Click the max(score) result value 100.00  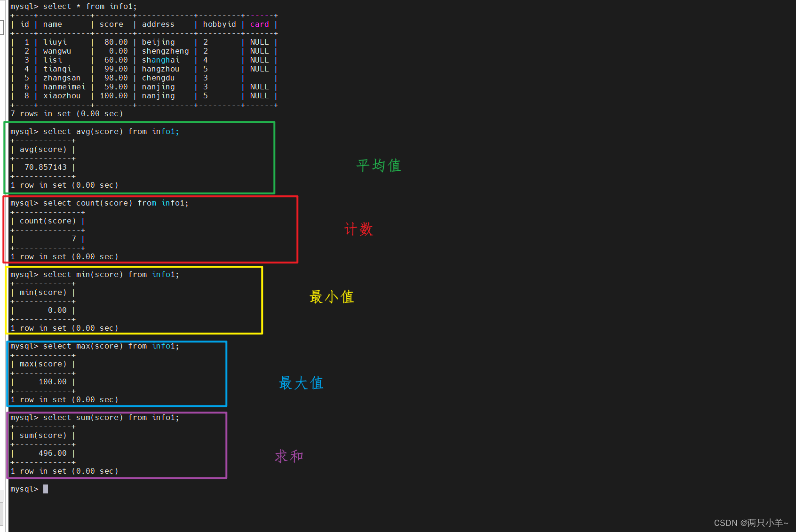click(52, 382)
